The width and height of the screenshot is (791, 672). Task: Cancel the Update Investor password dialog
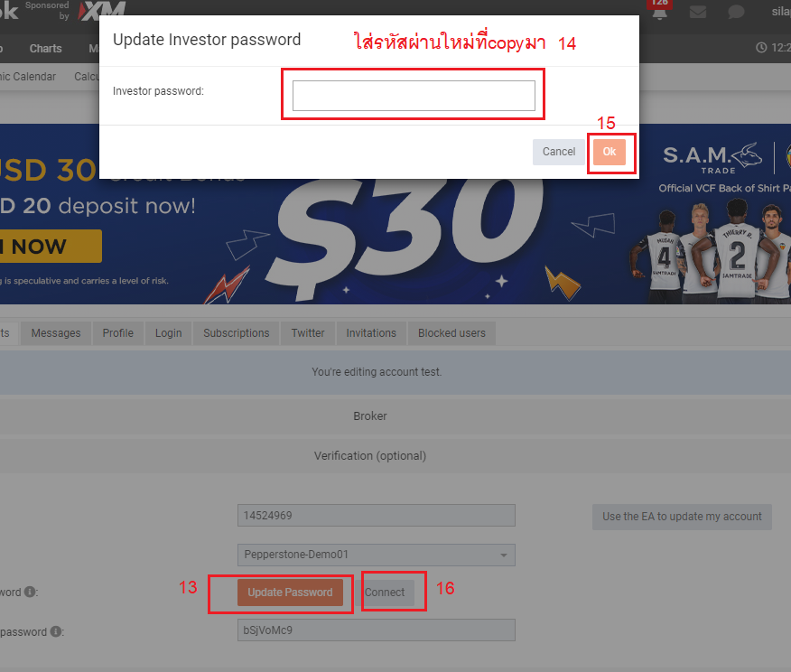(x=558, y=152)
